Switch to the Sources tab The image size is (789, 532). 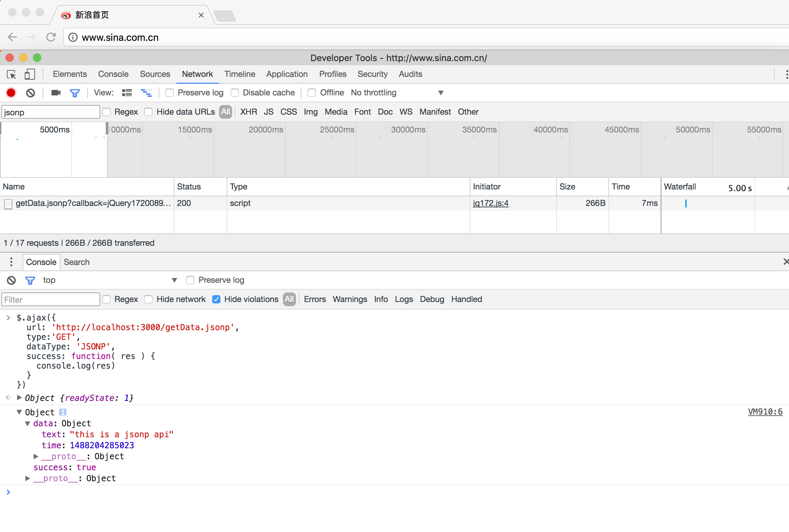click(x=155, y=74)
